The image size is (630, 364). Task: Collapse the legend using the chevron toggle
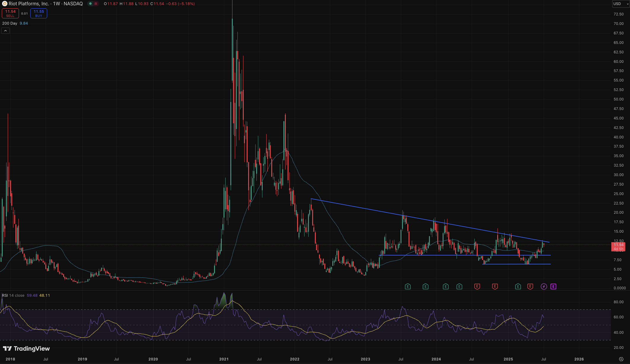(x=5, y=31)
